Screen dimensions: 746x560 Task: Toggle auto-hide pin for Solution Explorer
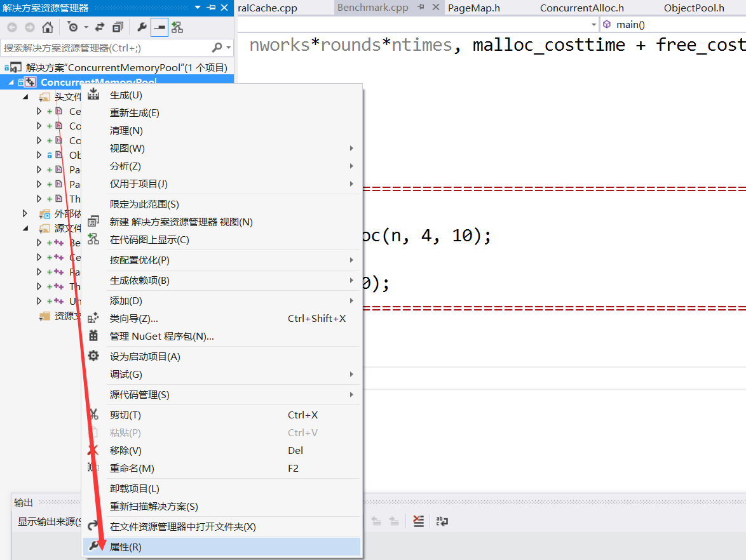211,8
